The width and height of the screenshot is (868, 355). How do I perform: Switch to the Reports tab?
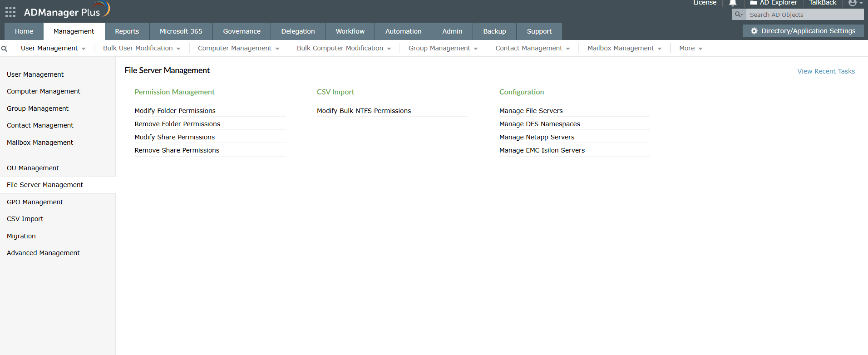(x=127, y=31)
